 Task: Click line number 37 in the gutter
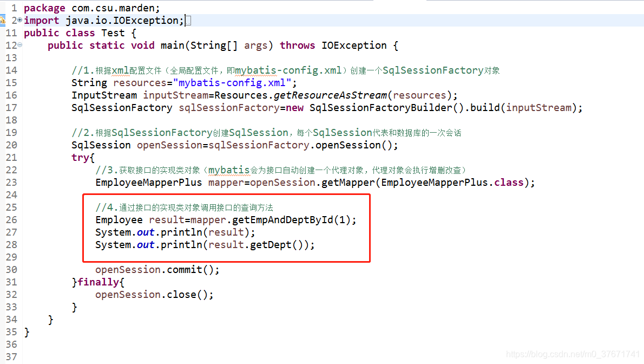click(11, 357)
